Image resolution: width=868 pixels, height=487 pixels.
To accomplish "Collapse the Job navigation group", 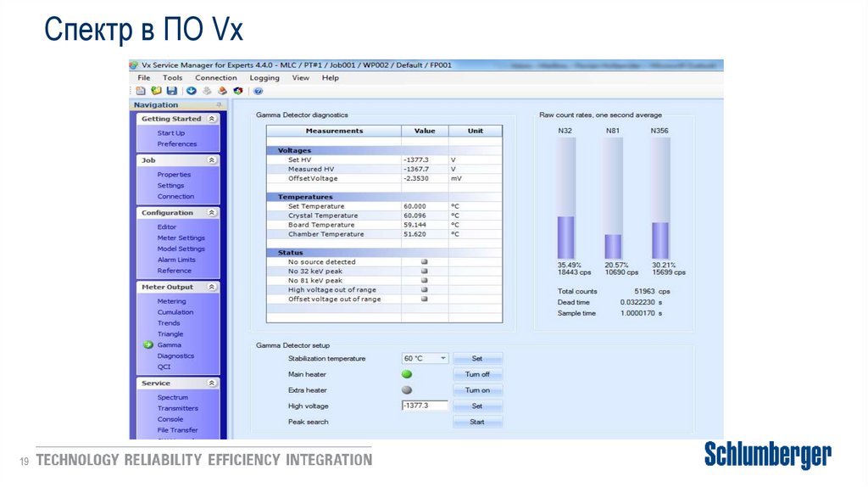I will tap(212, 160).
